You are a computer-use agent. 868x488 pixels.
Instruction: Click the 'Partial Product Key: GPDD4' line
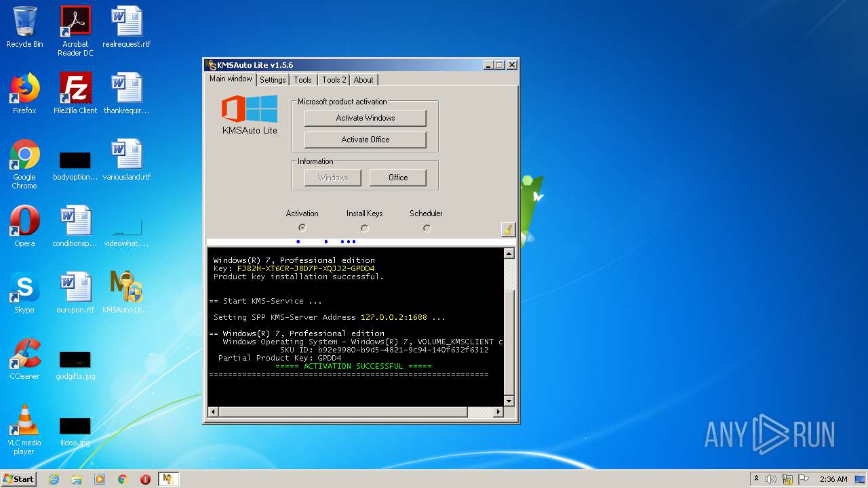pyautogui.click(x=279, y=358)
